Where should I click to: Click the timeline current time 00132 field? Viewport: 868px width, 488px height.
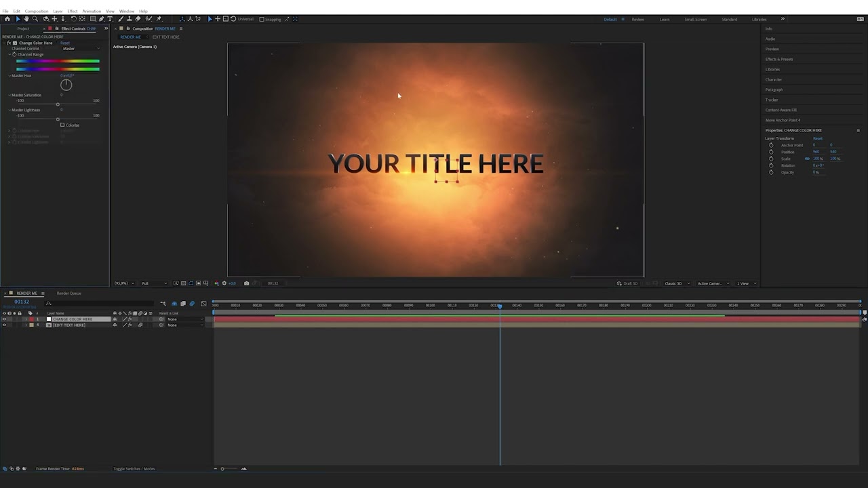point(22,302)
